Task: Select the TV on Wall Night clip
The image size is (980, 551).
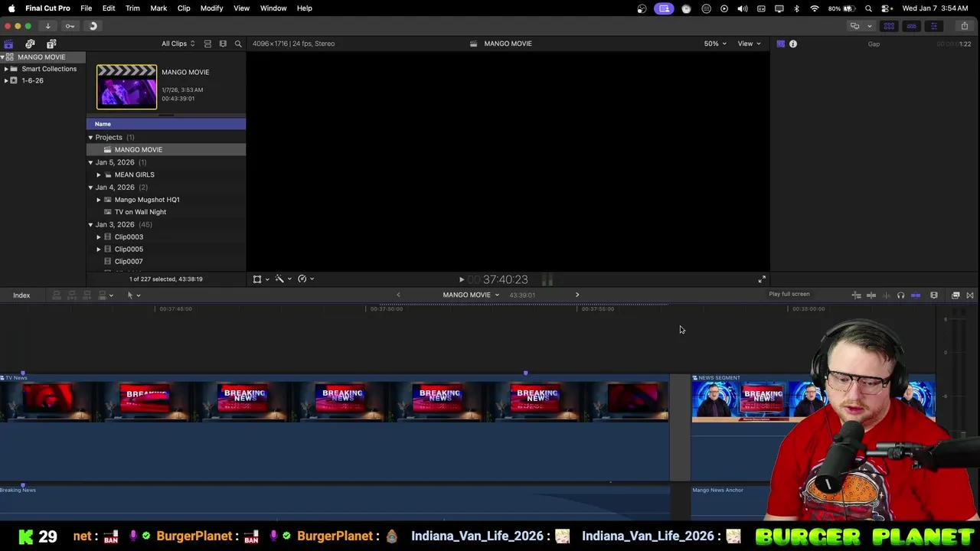Action: point(140,212)
